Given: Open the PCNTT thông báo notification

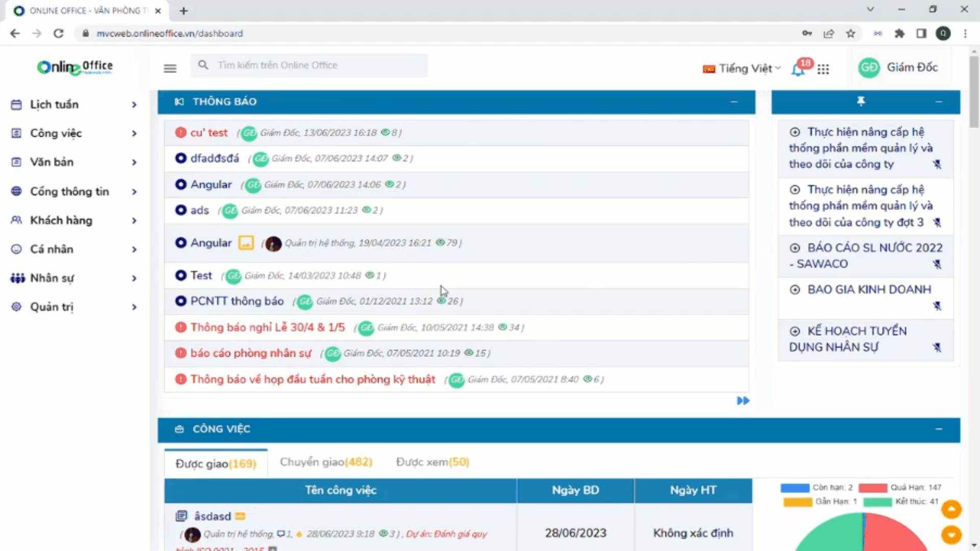Looking at the screenshot, I should [x=237, y=302].
